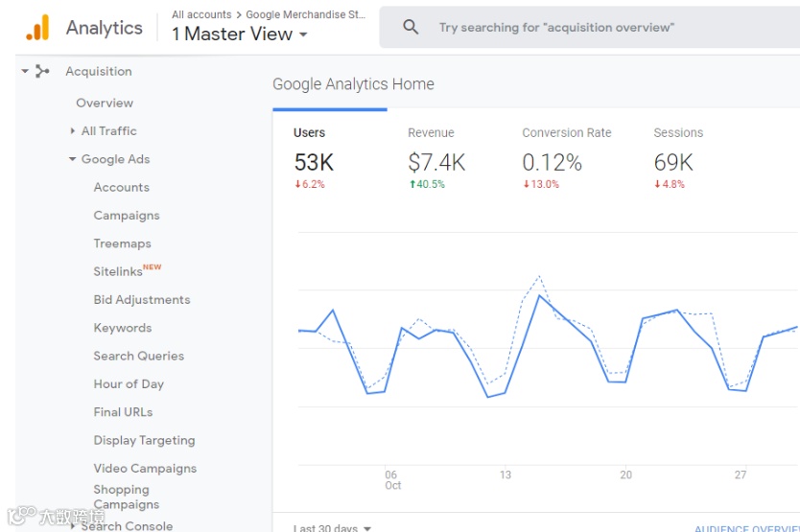The height and width of the screenshot is (532, 800).
Task: Click the 69K sessions value
Action: pos(673,163)
